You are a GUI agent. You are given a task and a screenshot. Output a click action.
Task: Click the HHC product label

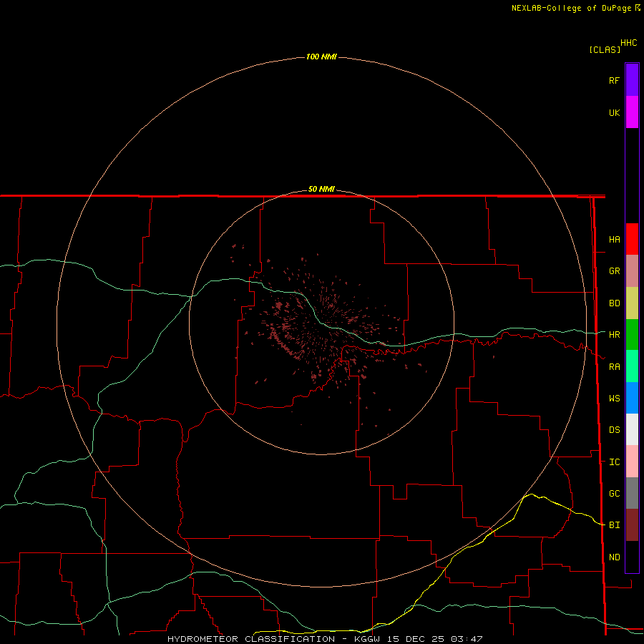point(628,43)
